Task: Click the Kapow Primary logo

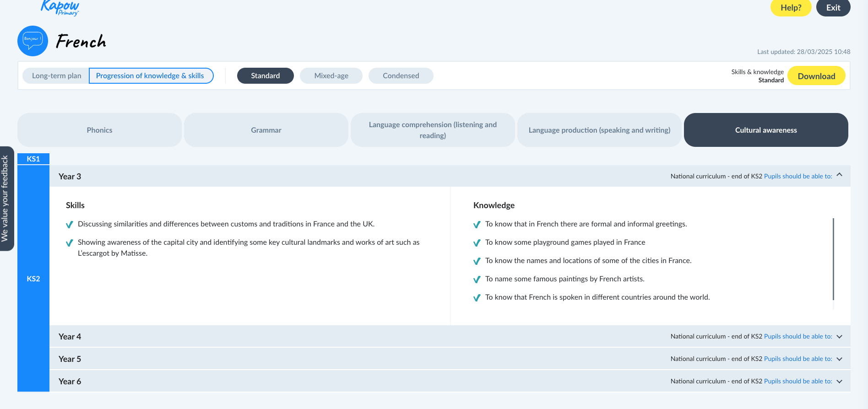Action: (60, 8)
